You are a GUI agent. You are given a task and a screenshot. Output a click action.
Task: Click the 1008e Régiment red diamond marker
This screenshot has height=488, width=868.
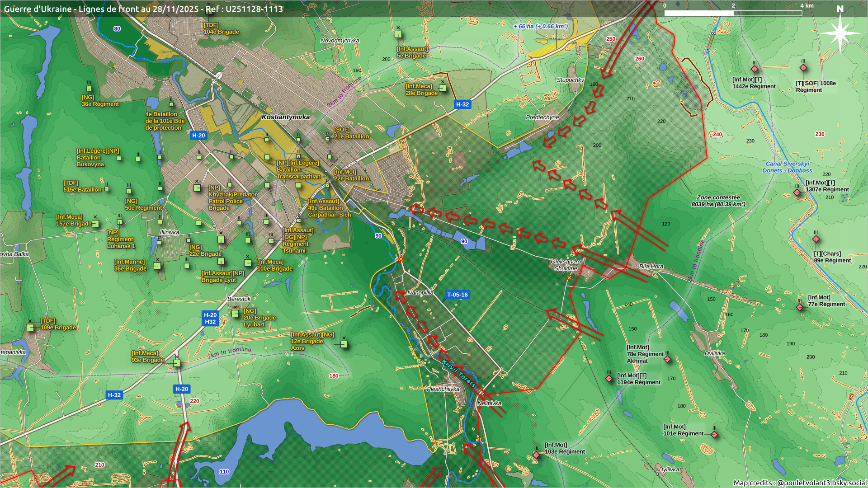tap(803, 68)
